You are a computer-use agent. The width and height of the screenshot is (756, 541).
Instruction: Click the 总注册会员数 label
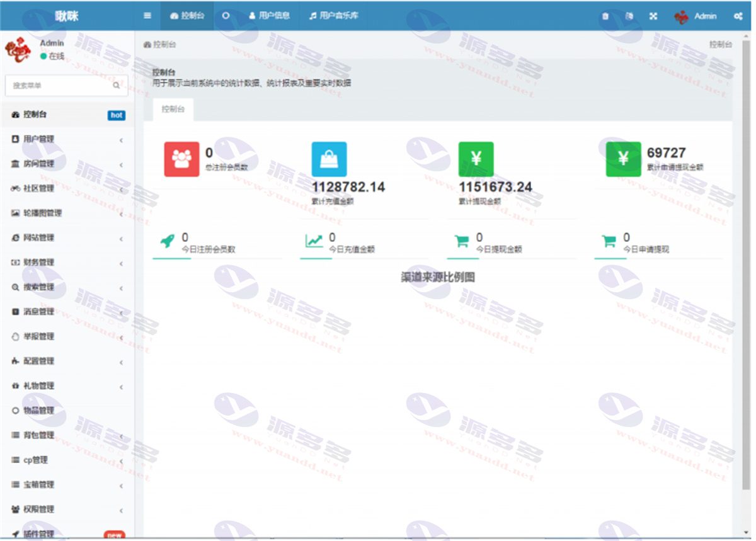point(227,168)
